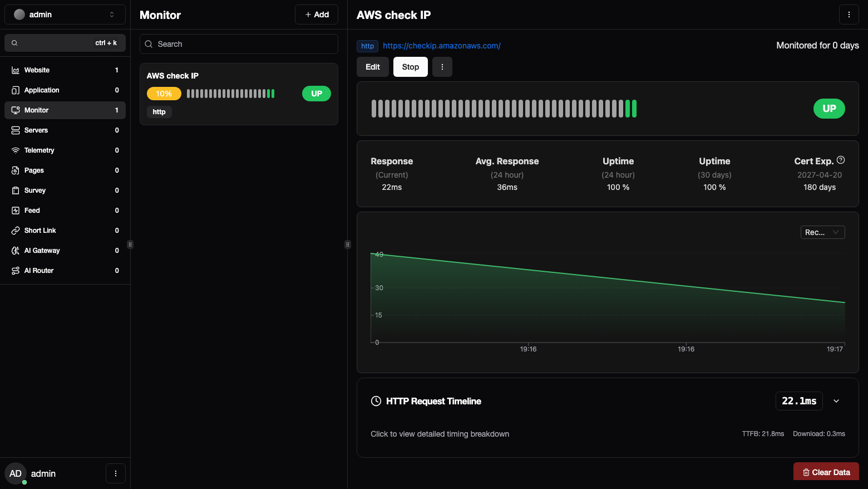Click the TTFB: 21.8ms value
Image resolution: width=868 pixels, height=489 pixels.
click(763, 434)
